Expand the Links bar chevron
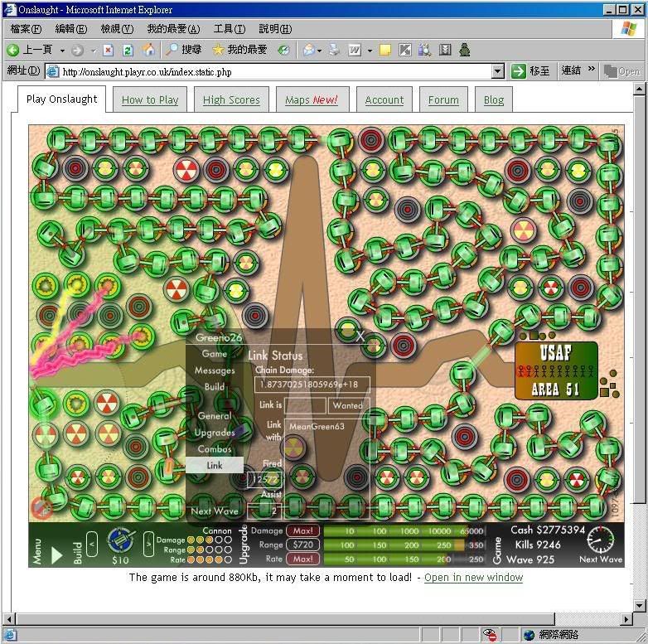The width and height of the screenshot is (648, 644). [592, 69]
